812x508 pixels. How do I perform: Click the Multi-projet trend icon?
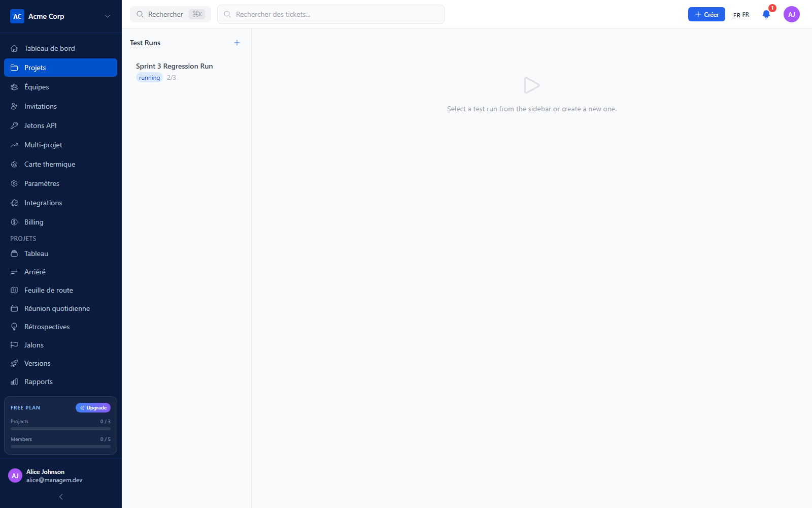[14, 145]
